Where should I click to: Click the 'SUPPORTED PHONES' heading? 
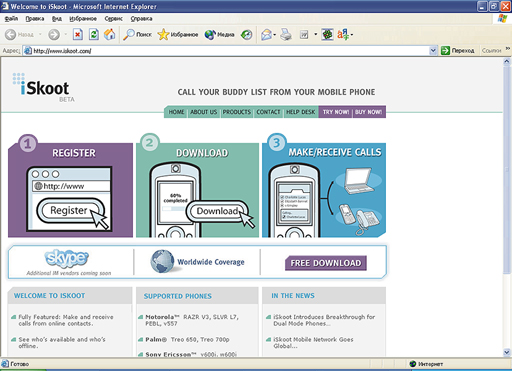click(178, 296)
